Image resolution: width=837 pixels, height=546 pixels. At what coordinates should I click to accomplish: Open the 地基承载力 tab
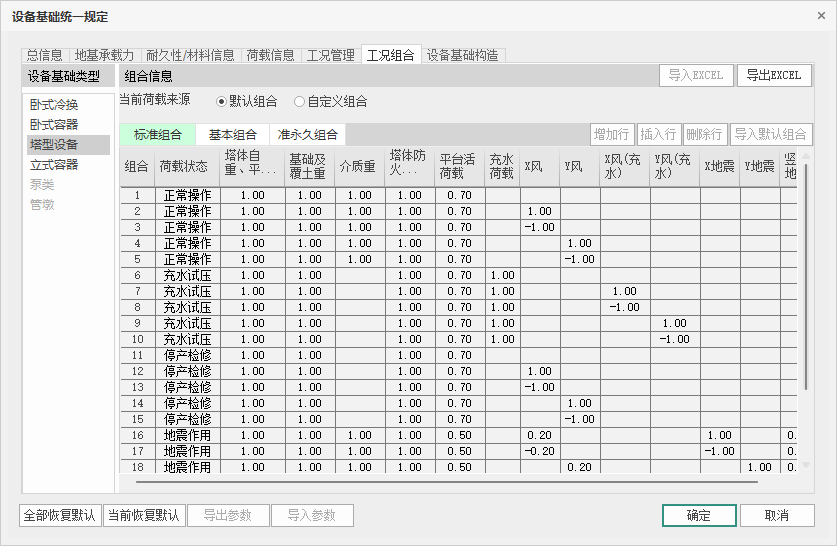[x=104, y=55]
